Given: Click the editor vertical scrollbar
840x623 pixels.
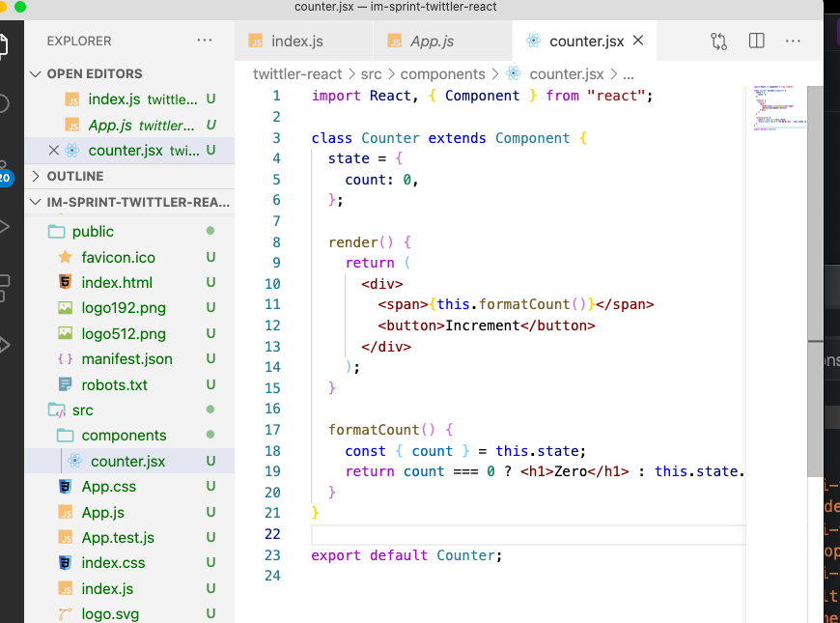Looking at the screenshot, I should click(x=815, y=281).
